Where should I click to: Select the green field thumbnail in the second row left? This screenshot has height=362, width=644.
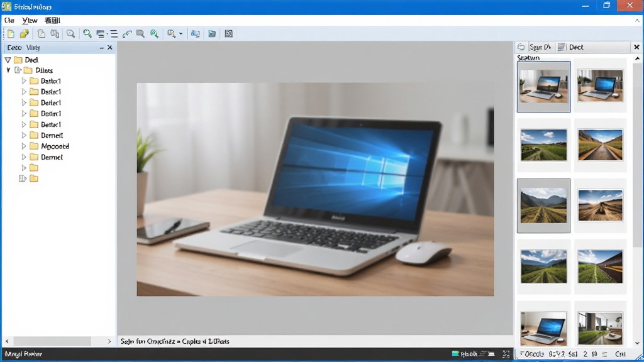[x=544, y=145]
